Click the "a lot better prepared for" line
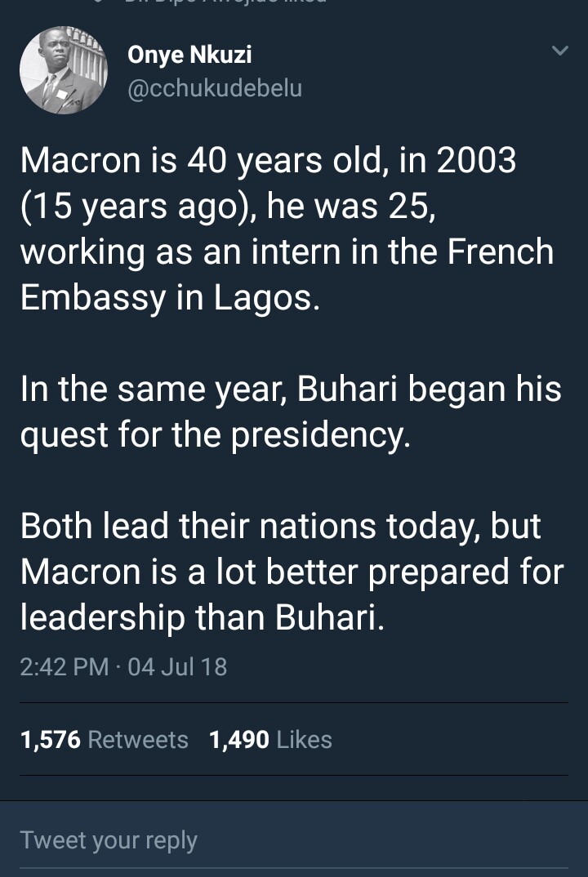Screen dimensions: 588x877 point(292,572)
